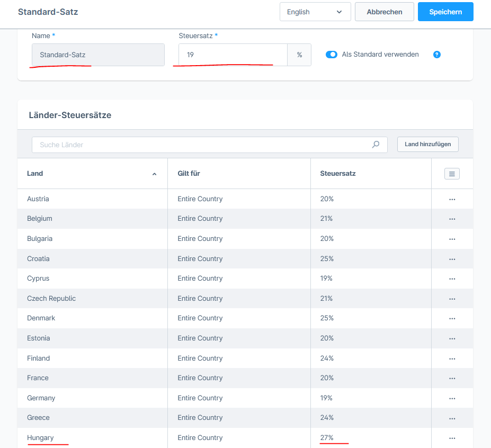Open row actions menu for Austria
The image size is (491, 448).
(452, 199)
